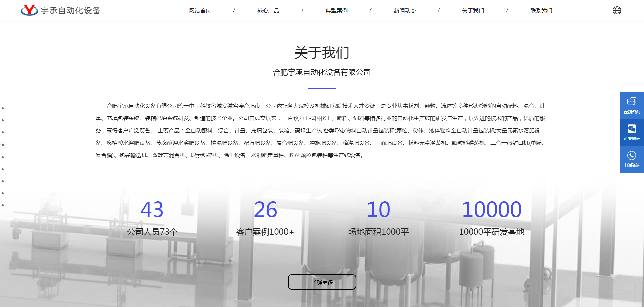This screenshot has width=644, height=307.
Task: Open 在线咨询 online chat widget
Action: [632, 105]
